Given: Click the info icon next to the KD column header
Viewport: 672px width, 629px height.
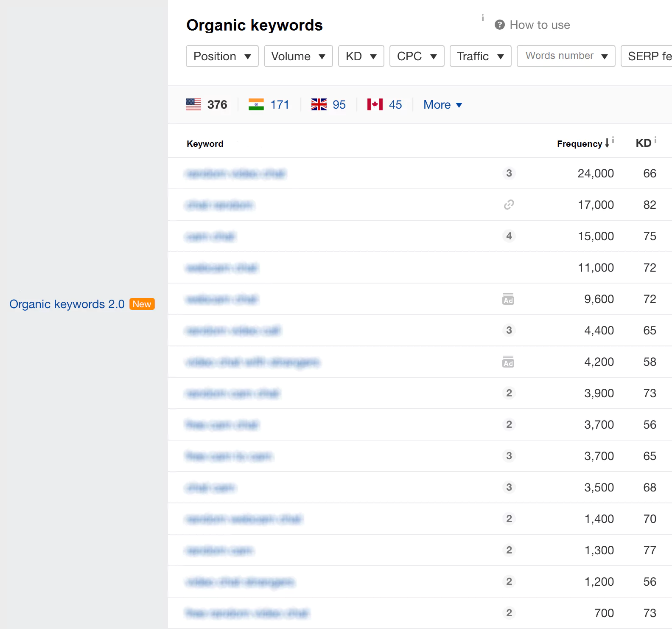Looking at the screenshot, I should pyautogui.click(x=655, y=140).
